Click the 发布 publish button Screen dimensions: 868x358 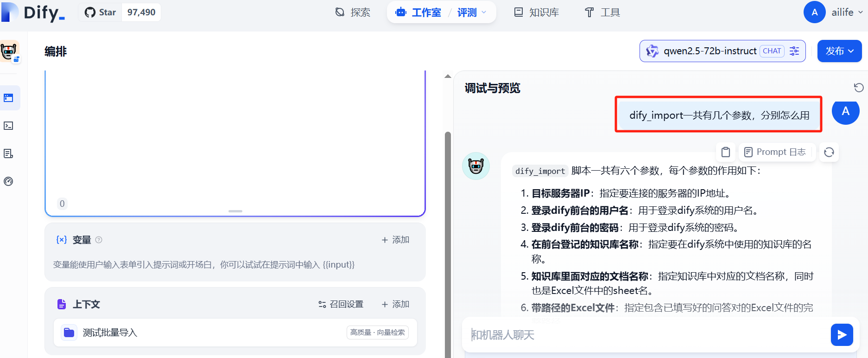coord(839,51)
